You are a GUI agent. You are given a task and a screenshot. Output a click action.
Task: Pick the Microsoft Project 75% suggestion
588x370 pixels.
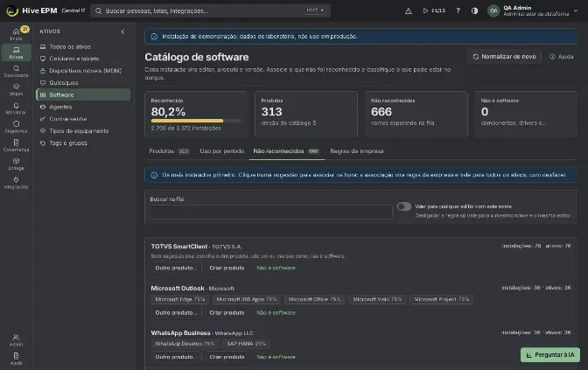441,299
